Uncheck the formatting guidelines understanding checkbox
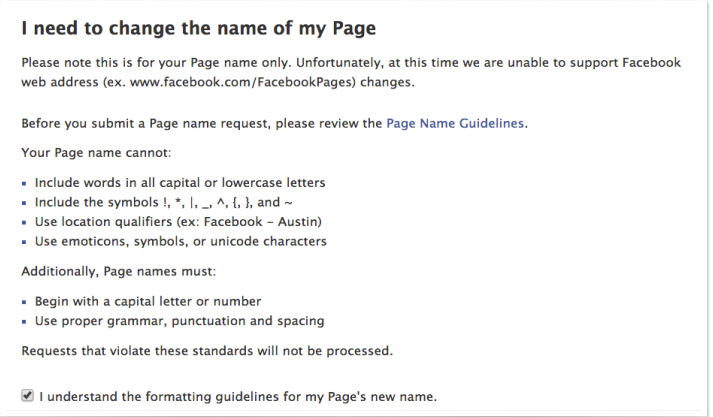713x417 pixels. (27, 395)
